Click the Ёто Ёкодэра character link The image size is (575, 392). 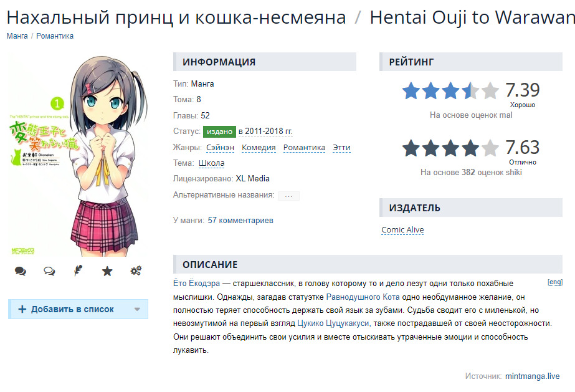pos(196,284)
